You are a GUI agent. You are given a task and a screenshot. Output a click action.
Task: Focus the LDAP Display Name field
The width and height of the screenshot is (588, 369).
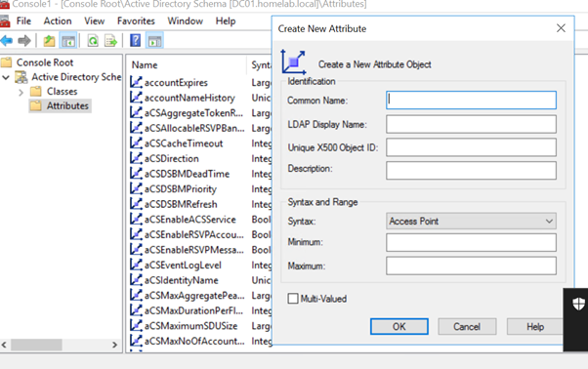click(471, 124)
